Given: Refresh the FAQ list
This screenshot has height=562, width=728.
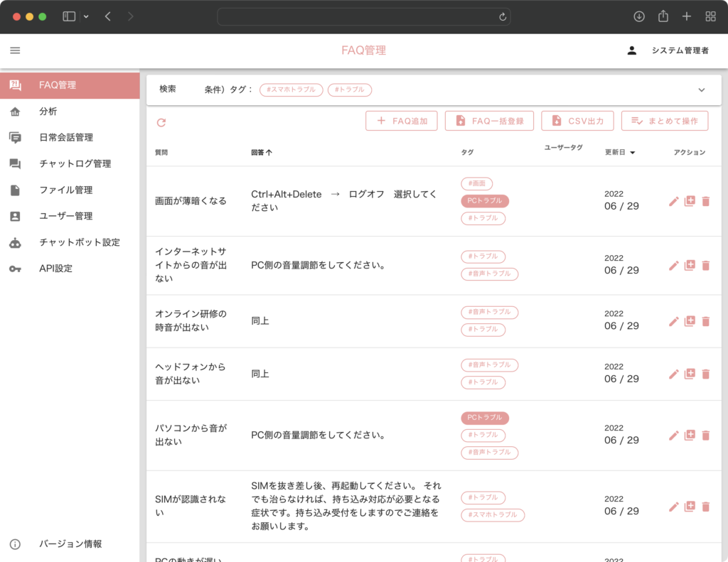Looking at the screenshot, I should [161, 122].
